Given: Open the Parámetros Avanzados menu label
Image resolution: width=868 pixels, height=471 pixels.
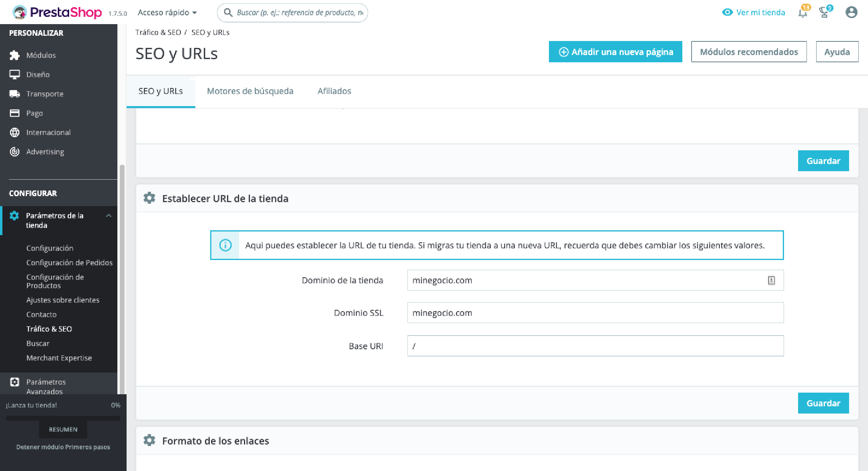Looking at the screenshot, I should point(46,387).
